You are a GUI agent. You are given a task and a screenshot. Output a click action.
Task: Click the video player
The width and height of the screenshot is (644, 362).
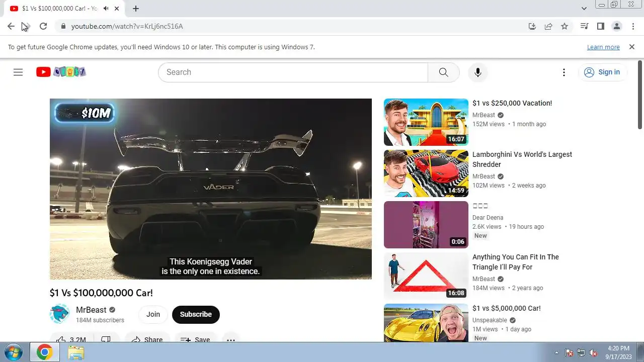click(211, 189)
